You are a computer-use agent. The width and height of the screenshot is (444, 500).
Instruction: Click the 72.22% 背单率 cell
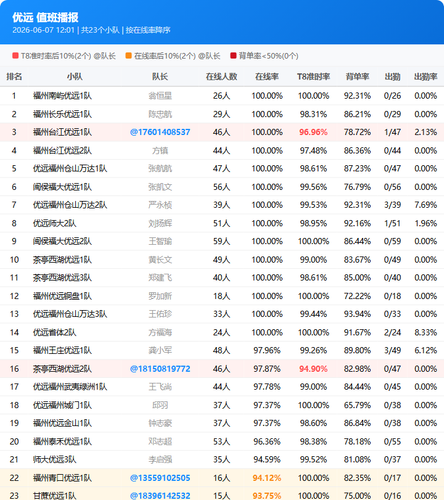pyautogui.click(x=357, y=296)
